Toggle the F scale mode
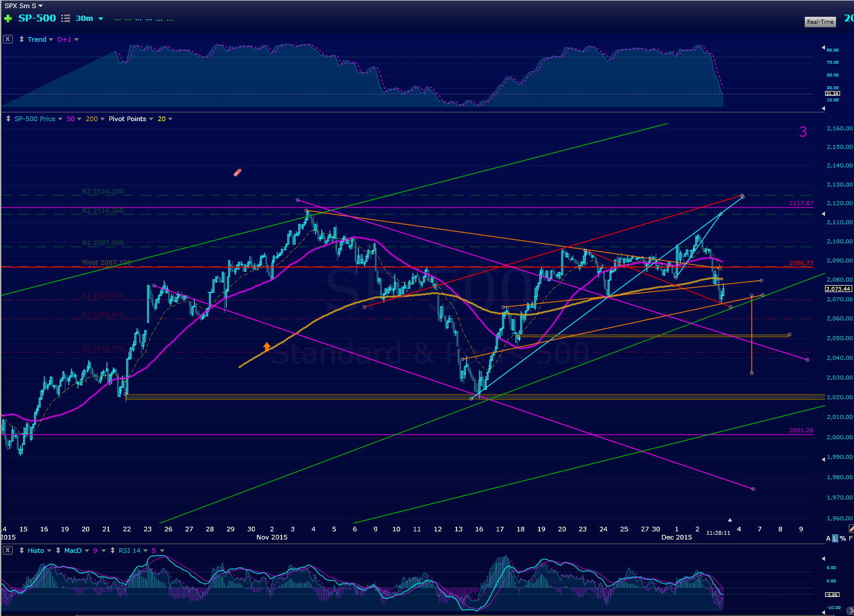 851,539
